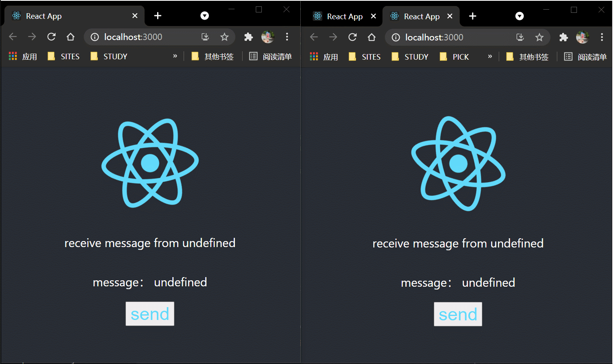
Task: Open tab search dropdown in left window
Action: (205, 16)
